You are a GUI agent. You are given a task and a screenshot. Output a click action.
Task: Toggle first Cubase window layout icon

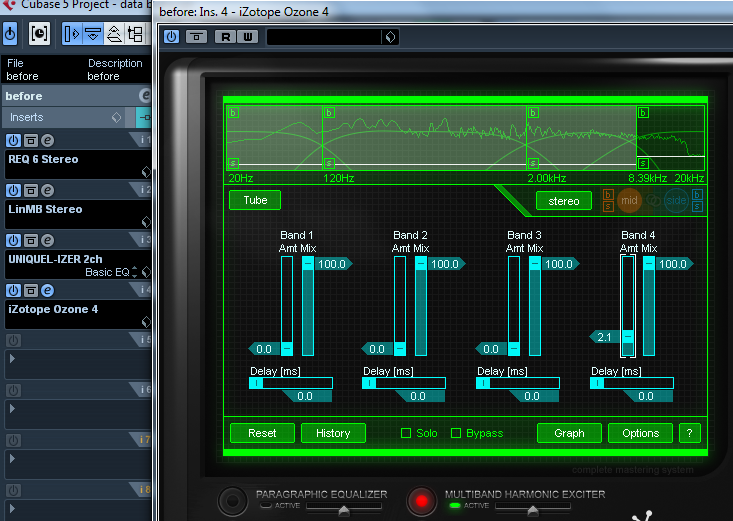click(72, 34)
